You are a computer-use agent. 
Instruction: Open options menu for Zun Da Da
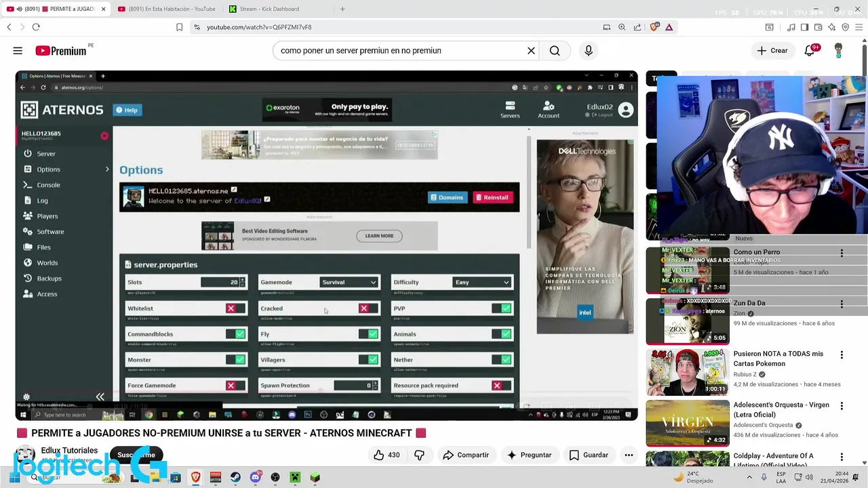[x=842, y=304]
